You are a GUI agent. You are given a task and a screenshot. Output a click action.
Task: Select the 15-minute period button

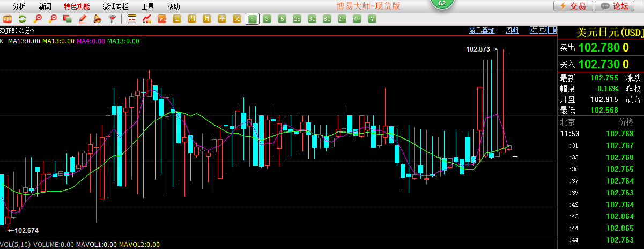pos(297,19)
